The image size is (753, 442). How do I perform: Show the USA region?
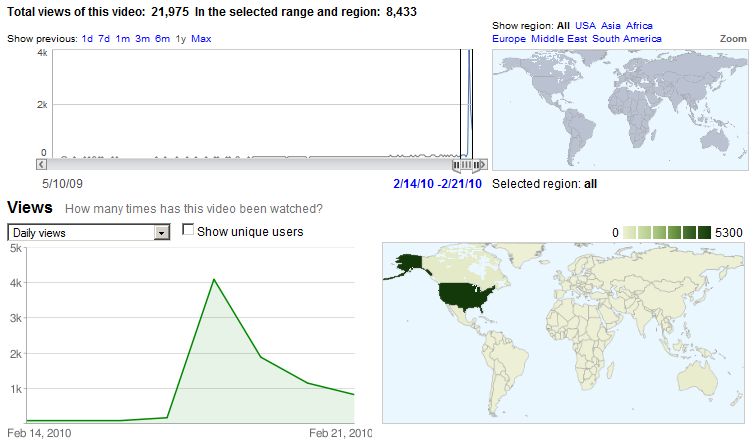[x=585, y=25]
